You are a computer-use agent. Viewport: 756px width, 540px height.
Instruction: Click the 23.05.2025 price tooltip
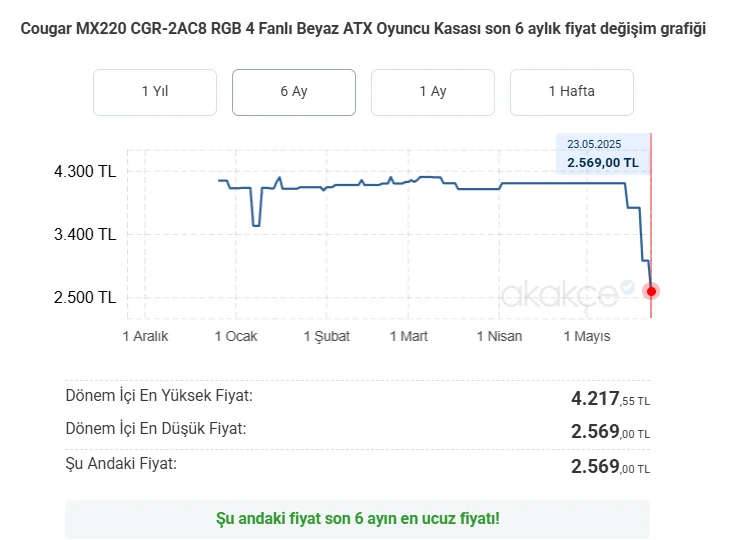[x=602, y=154]
